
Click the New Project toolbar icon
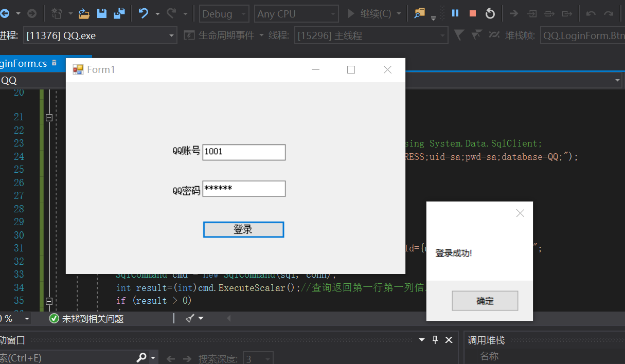point(57,13)
